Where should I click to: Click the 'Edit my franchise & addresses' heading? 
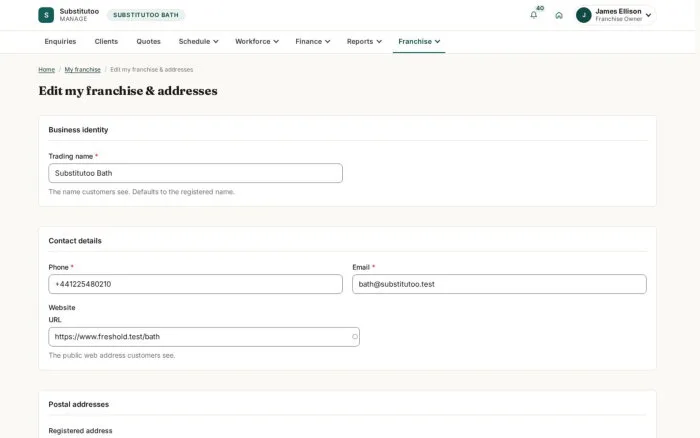128,91
